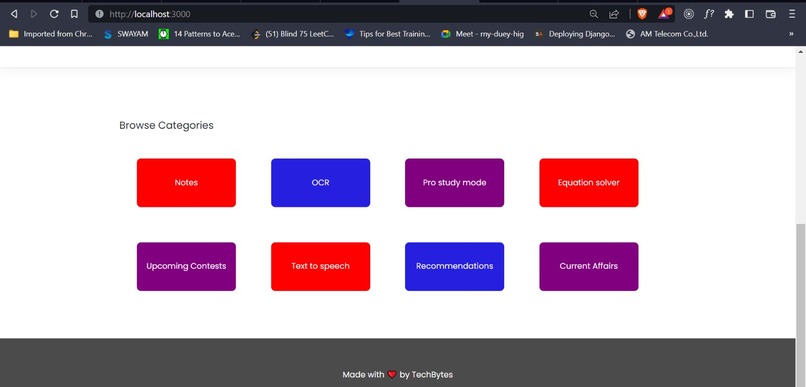The image size is (806, 387).
Task: Open the extensions puzzle piece menu
Action: [729, 14]
